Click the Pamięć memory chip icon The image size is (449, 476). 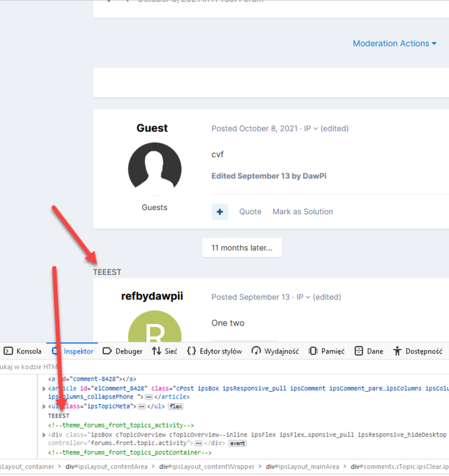pos(313,351)
